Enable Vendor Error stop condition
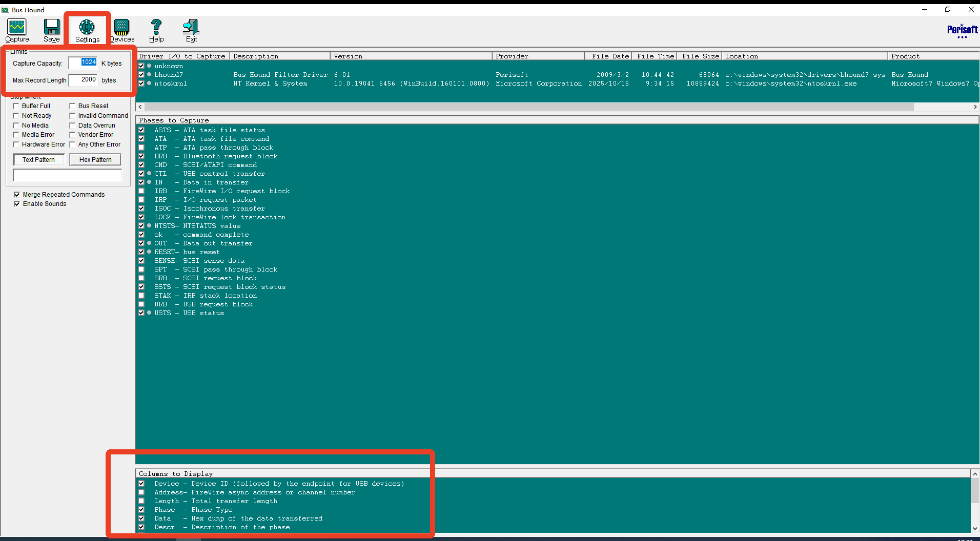Image resolution: width=980 pixels, height=541 pixels. click(x=72, y=135)
